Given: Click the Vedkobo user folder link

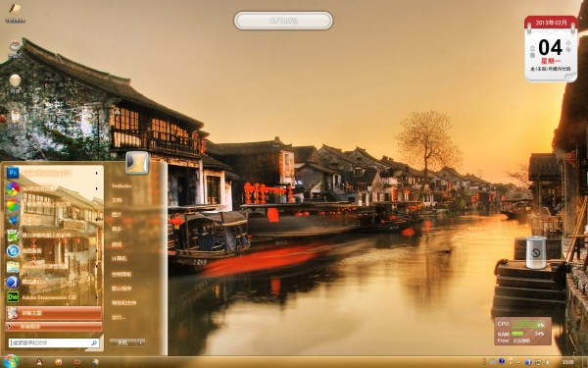Looking at the screenshot, I should (122, 185).
